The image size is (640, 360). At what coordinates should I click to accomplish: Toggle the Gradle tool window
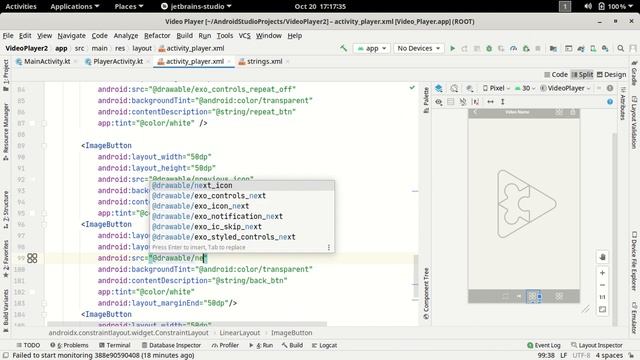point(634,73)
